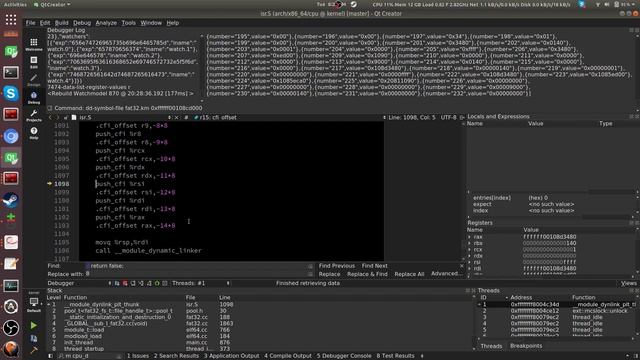Expand the rax register row

[469, 237]
